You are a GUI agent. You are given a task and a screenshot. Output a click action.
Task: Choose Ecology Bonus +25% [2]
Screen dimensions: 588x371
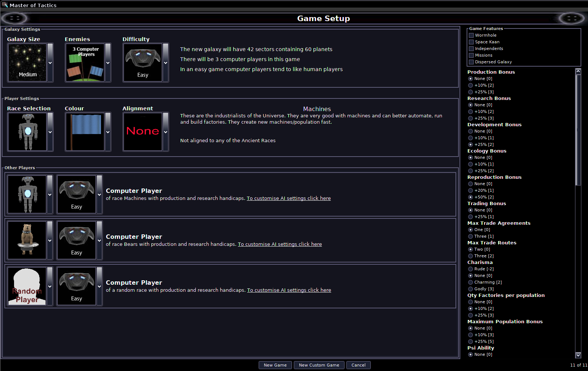(x=471, y=171)
